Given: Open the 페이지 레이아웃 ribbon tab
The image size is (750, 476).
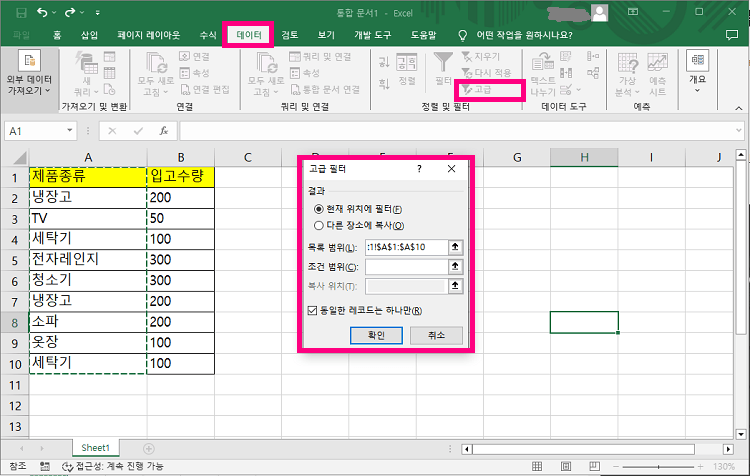Looking at the screenshot, I should [x=148, y=35].
